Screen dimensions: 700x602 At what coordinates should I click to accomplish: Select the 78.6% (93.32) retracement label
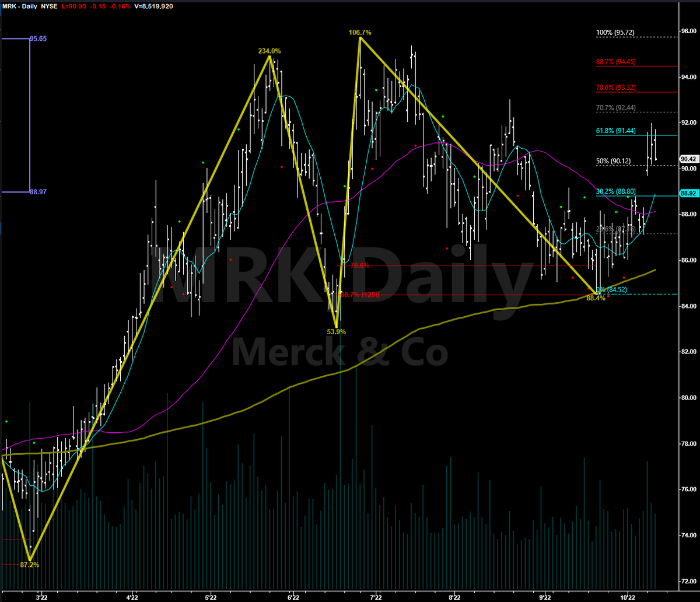click(x=616, y=87)
